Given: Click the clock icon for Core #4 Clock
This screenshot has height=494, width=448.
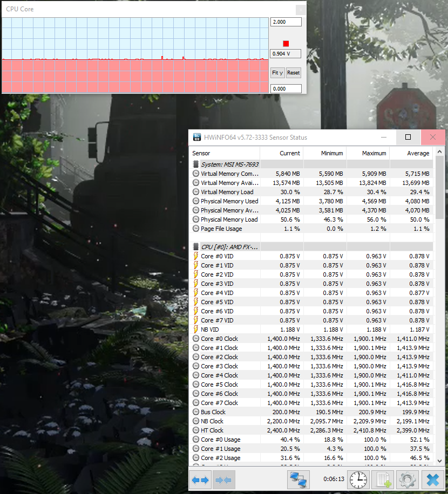Looking at the screenshot, I should pos(196,375).
